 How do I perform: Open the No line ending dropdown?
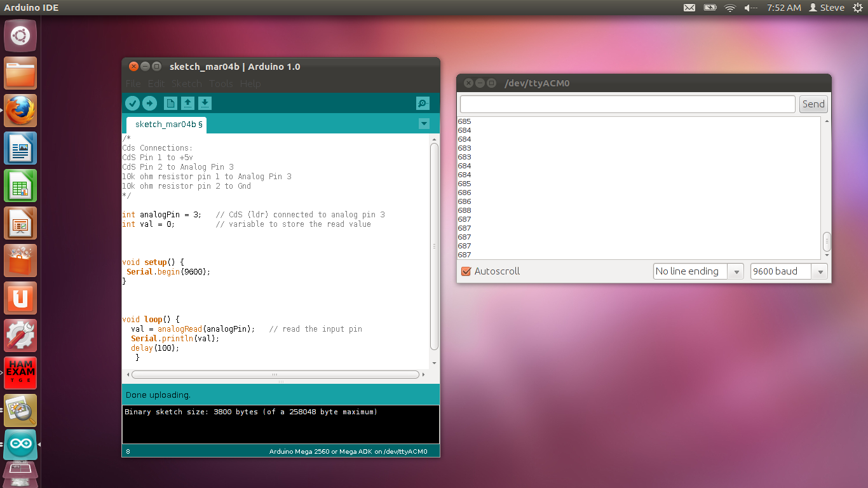735,271
